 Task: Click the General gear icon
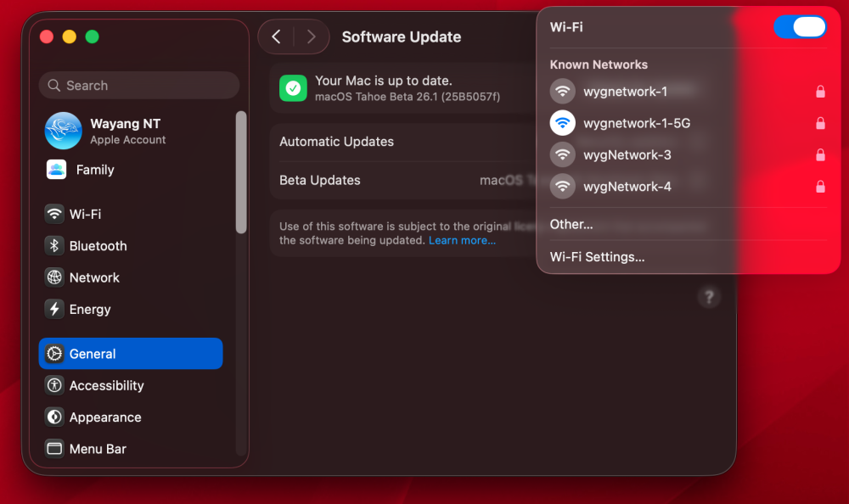point(54,354)
